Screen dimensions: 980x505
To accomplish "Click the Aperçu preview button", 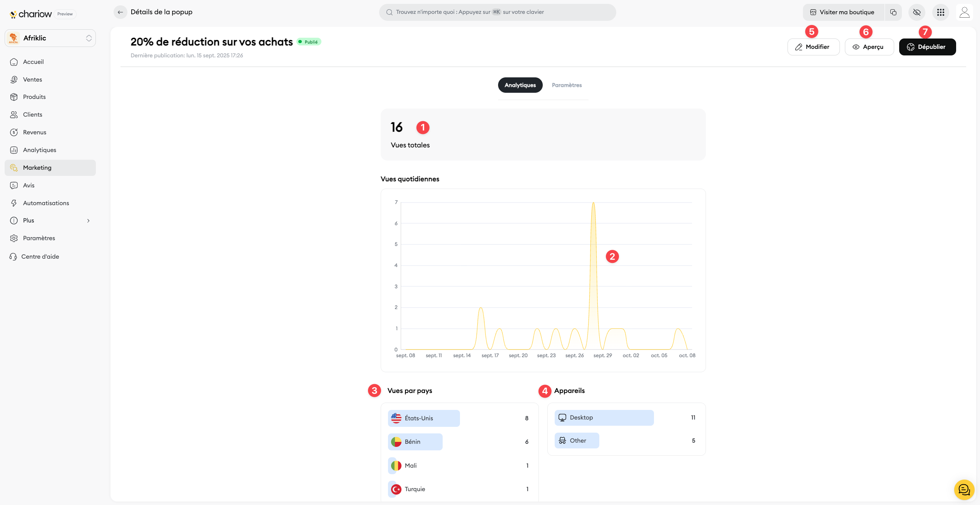I will (869, 47).
